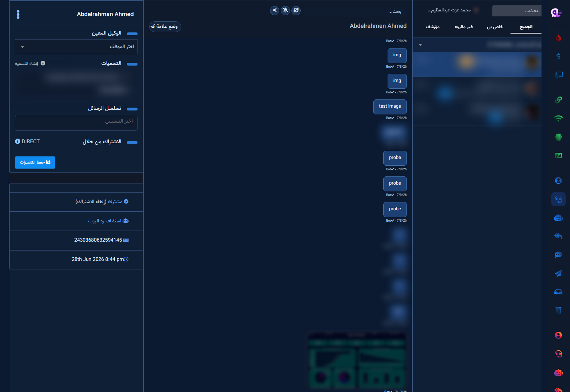Open the green Wi-Fi signal icon

(558, 118)
